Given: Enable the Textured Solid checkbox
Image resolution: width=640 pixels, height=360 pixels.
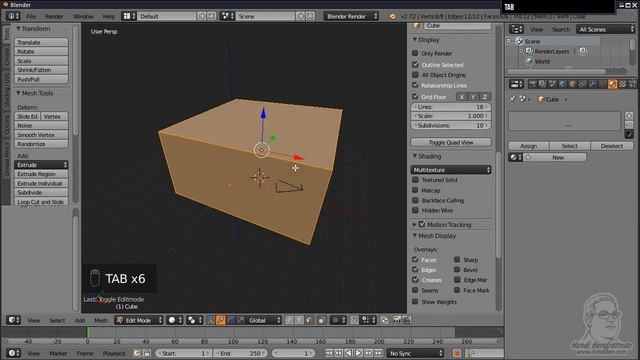Looking at the screenshot, I should 415,180.
